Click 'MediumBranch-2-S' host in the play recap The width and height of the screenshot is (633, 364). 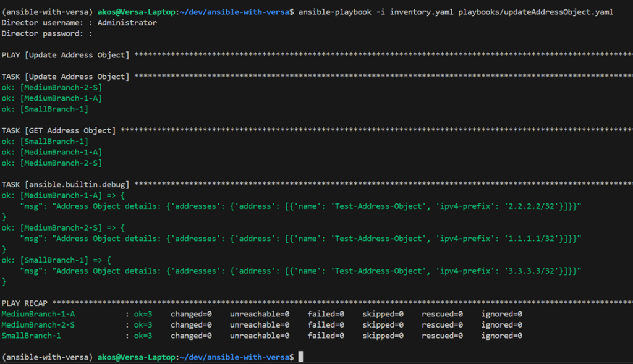[38, 325]
